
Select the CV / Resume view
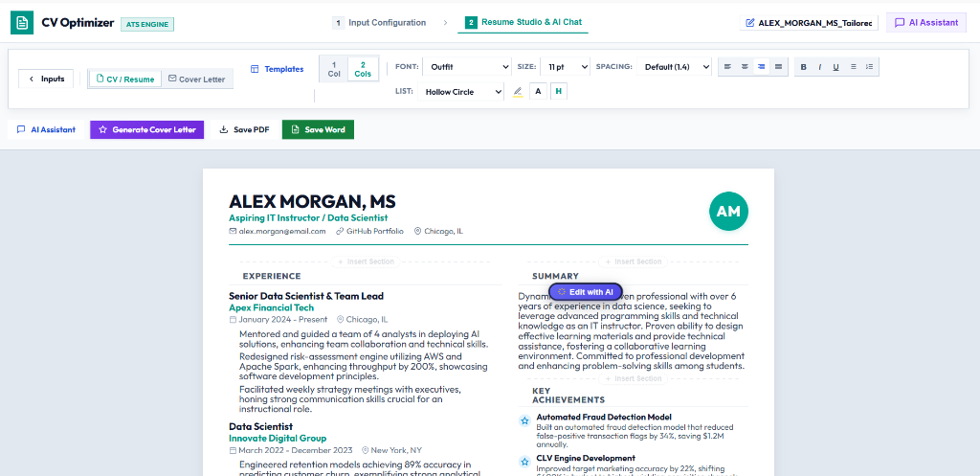[125, 79]
